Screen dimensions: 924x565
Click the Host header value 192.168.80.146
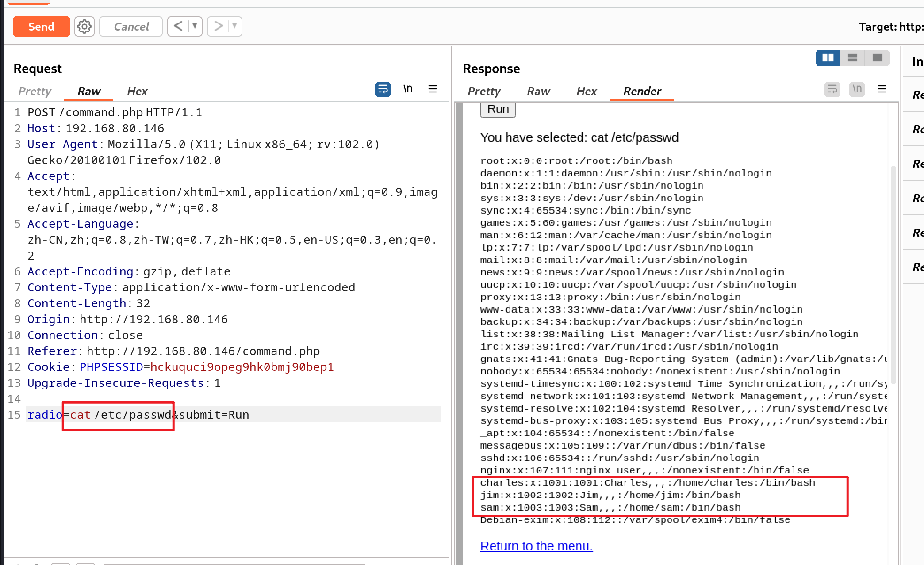[x=115, y=128]
